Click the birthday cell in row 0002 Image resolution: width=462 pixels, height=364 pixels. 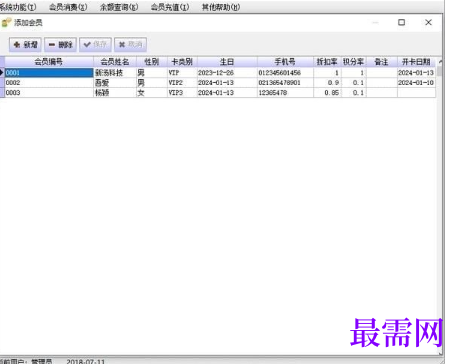coord(227,83)
